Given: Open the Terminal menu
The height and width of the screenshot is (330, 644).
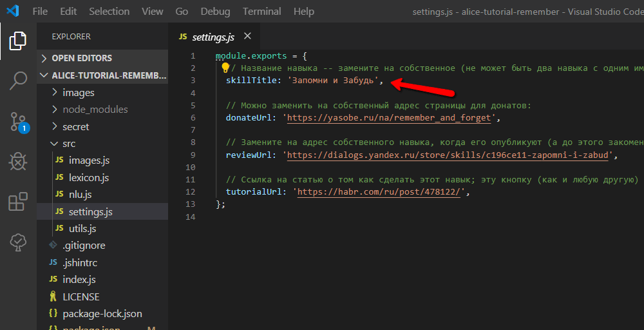Looking at the screenshot, I should coord(262,11).
